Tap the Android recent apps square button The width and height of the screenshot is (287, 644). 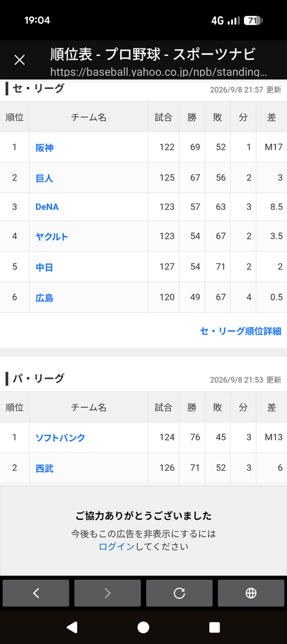[x=215, y=627]
